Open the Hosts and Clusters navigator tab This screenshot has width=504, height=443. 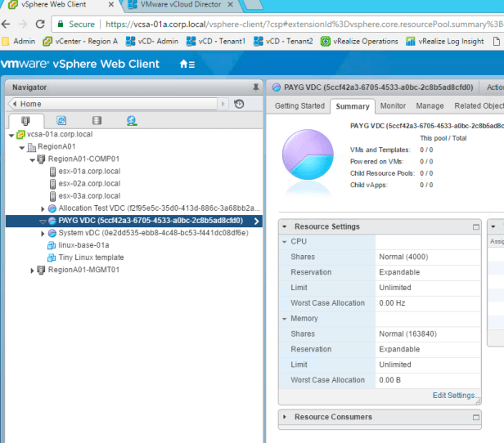pos(25,121)
